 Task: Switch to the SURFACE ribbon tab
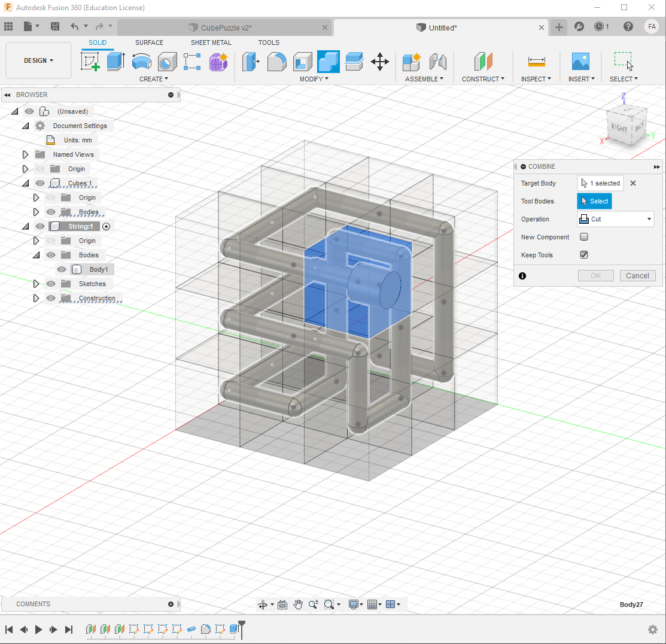pyautogui.click(x=148, y=42)
